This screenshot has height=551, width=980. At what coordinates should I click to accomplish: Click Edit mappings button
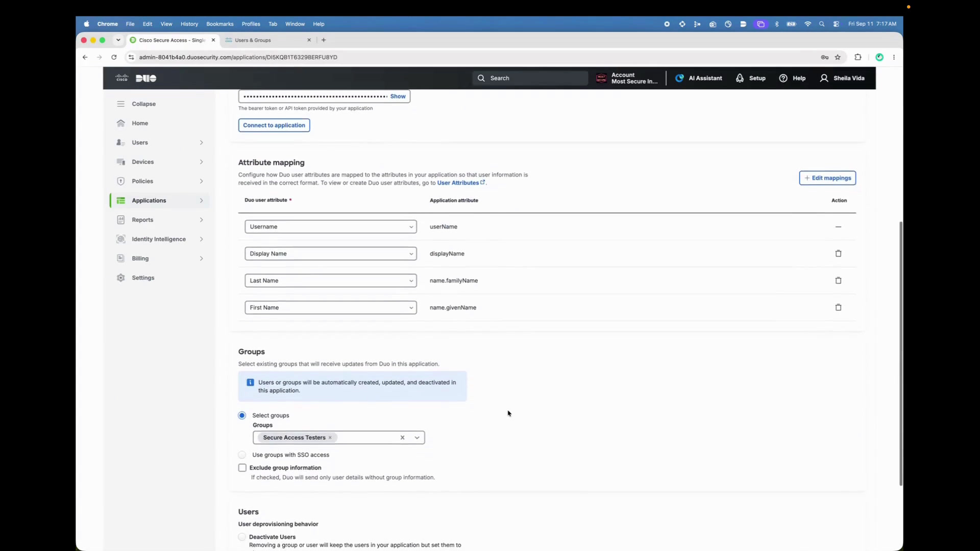[x=827, y=178]
